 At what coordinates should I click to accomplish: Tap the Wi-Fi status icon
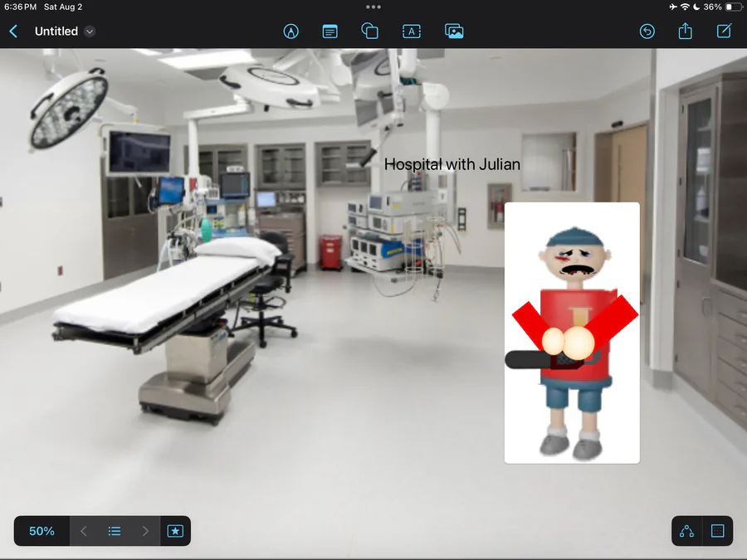point(685,7)
